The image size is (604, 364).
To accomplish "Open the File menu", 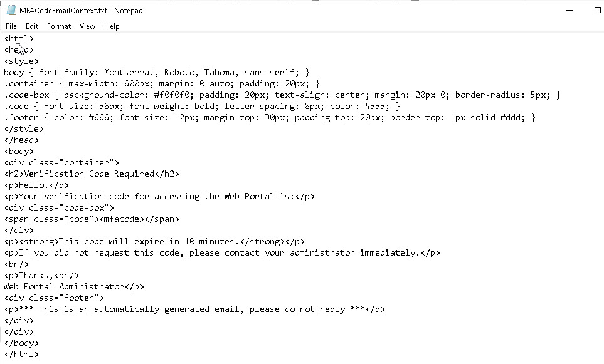I will [x=11, y=26].
